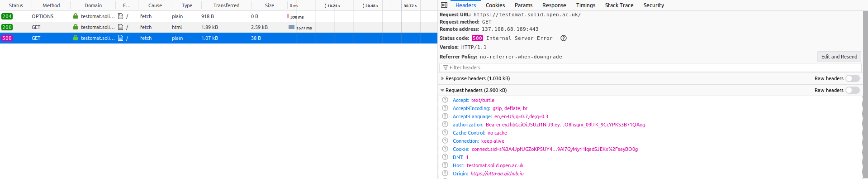Click the Origin value otto-aa.github.io

[497, 174]
